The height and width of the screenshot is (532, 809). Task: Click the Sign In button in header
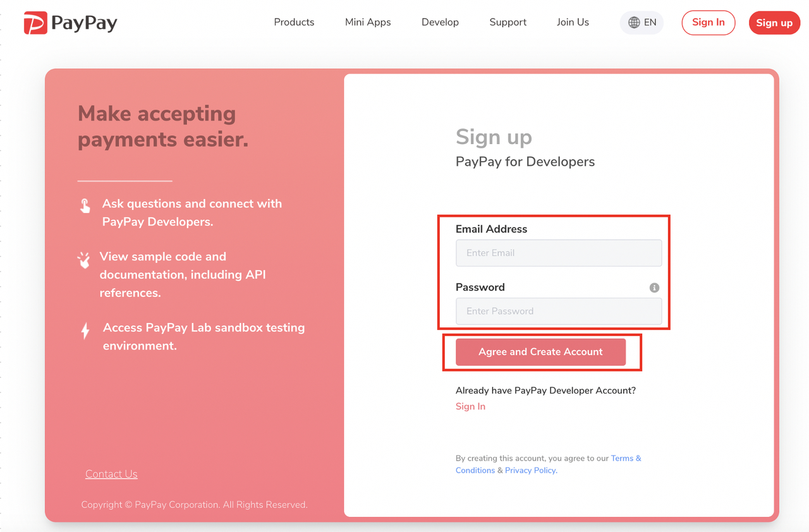point(709,23)
